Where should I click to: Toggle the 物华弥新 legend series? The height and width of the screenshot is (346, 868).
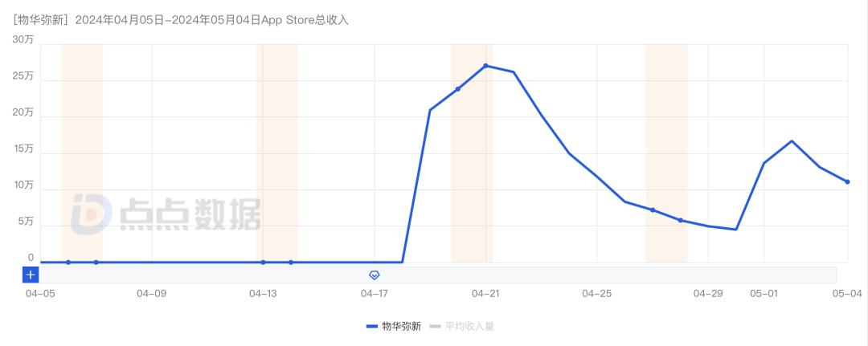[x=394, y=327]
